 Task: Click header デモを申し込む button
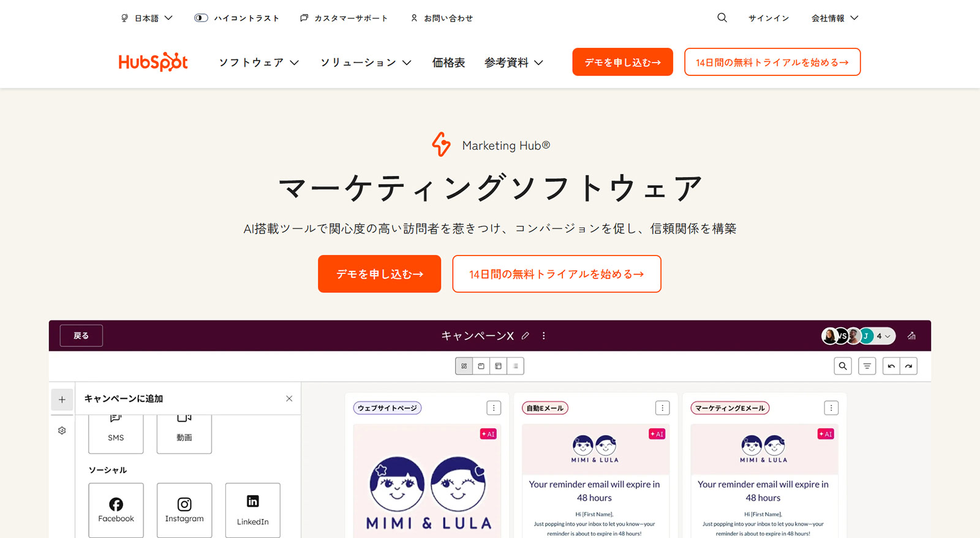pos(622,62)
